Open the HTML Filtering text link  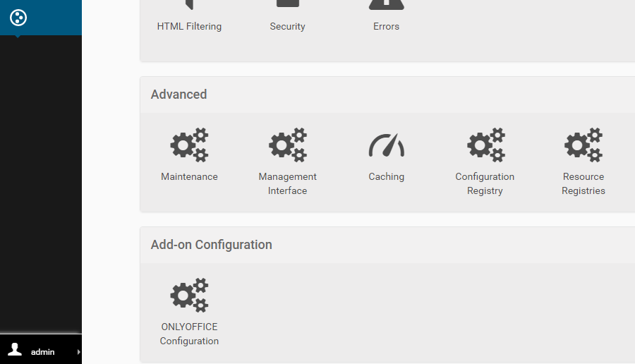(189, 26)
